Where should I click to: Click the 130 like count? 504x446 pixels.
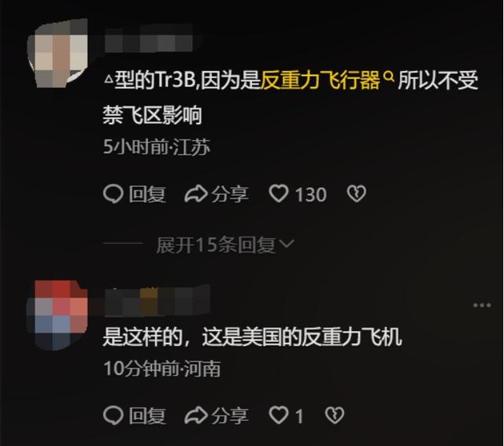click(311, 195)
